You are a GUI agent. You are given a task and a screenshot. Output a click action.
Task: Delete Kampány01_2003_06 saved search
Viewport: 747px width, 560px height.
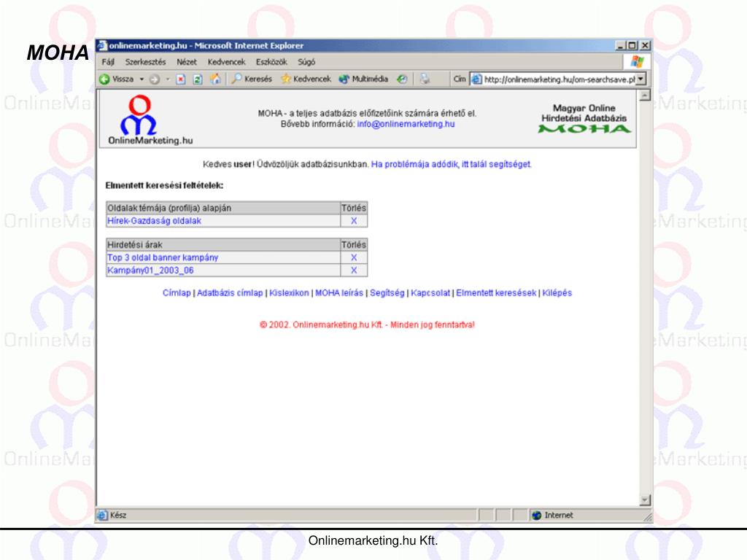point(354,271)
